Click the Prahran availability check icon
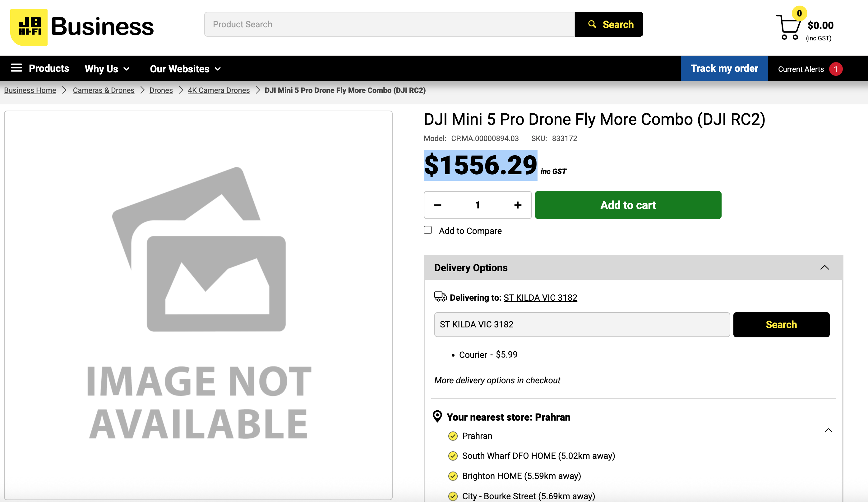The width and height of the screenshot is (868, 502). [x=453, y=436]
